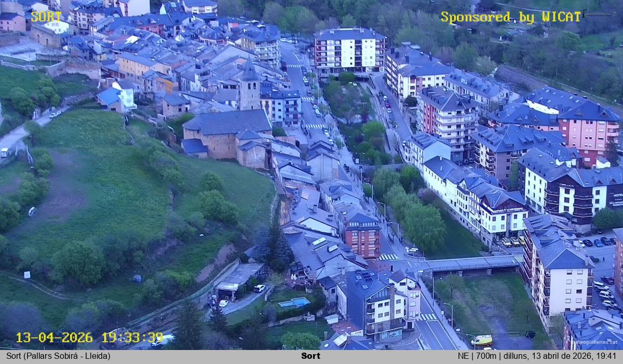Viewport: 623px width, 364px height.
Task: Select the bold 'Sort' caption title
Action: point(310,356)
